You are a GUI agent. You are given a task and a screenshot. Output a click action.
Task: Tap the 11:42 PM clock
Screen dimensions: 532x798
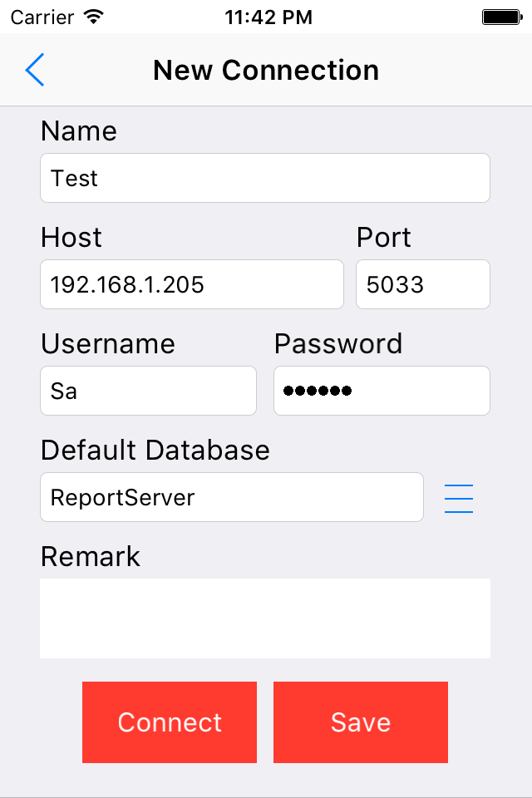click(268, 17)
